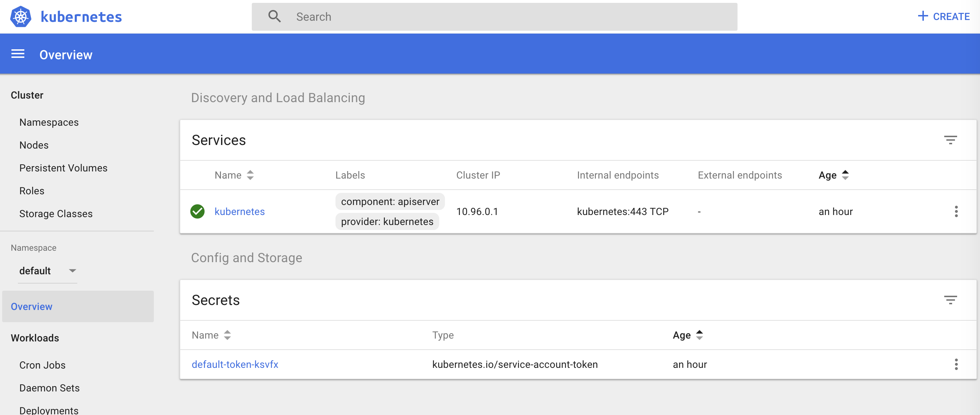The image size is (980, 415).
Task: Focus the Search input field
Action: pyautogui.click(x=495, y=17)
